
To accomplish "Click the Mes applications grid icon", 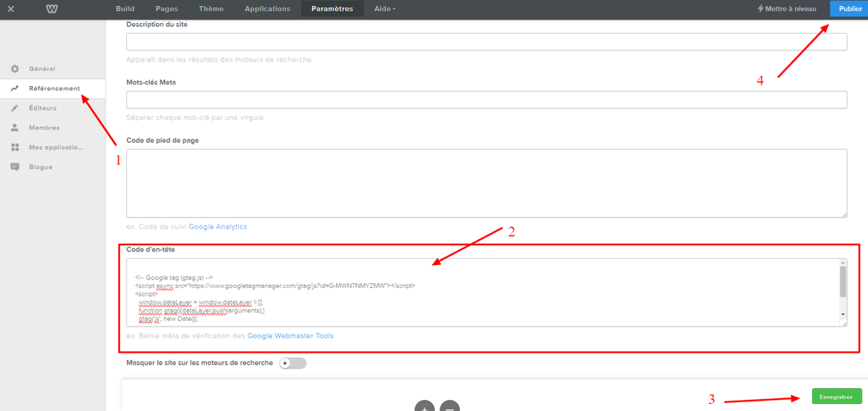I will click(15, 148).
